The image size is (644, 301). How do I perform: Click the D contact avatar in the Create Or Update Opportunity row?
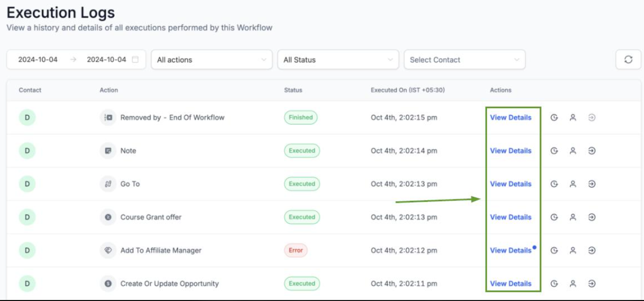[27, 284]
